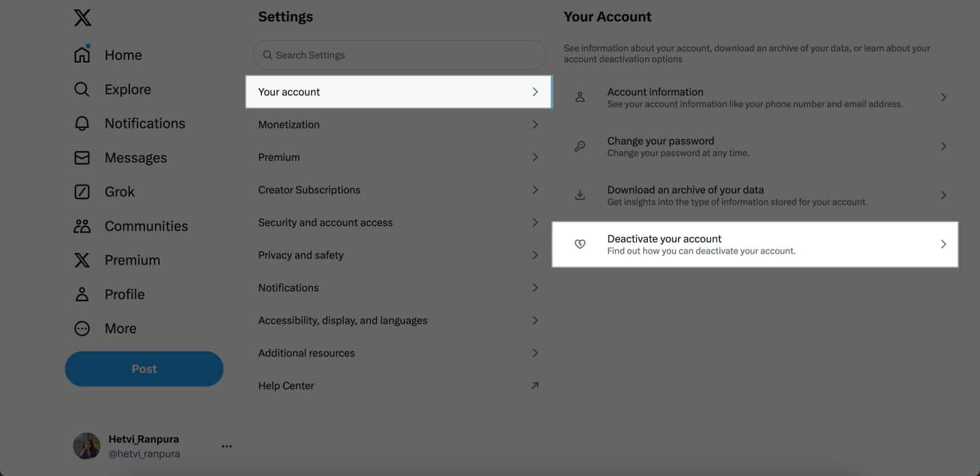Select the Explore magnifier icon in sidebar
The image size is (980, 476).
tap(82, 89)
